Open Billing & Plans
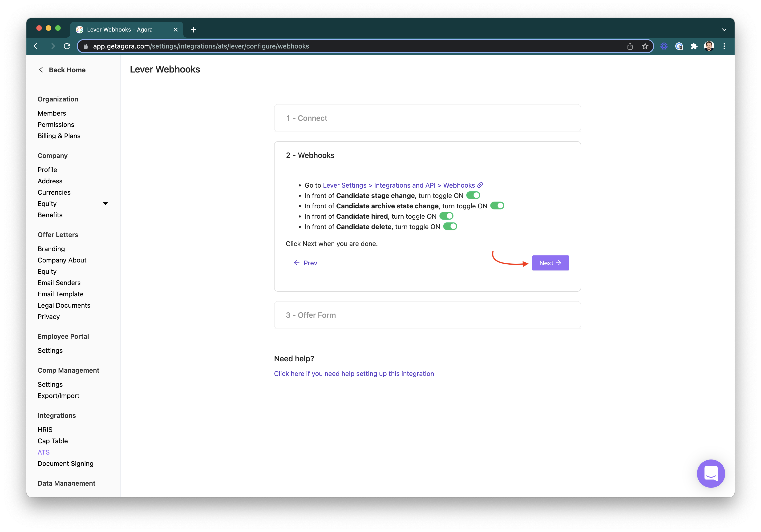The image size is (761, 532). 59,136
